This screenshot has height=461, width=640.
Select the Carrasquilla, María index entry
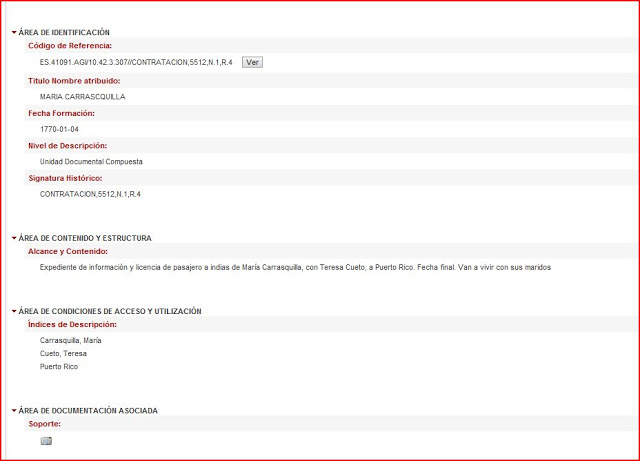coord(71,341)
